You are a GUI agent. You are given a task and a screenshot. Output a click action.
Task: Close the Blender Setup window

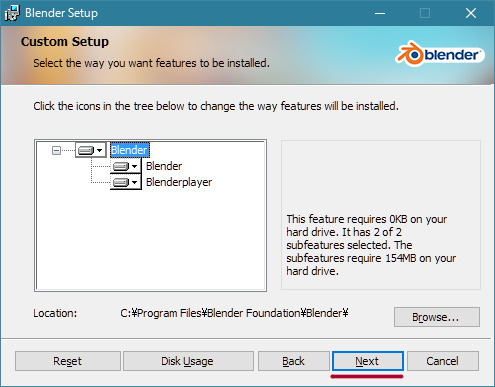[x=471, y=13]
